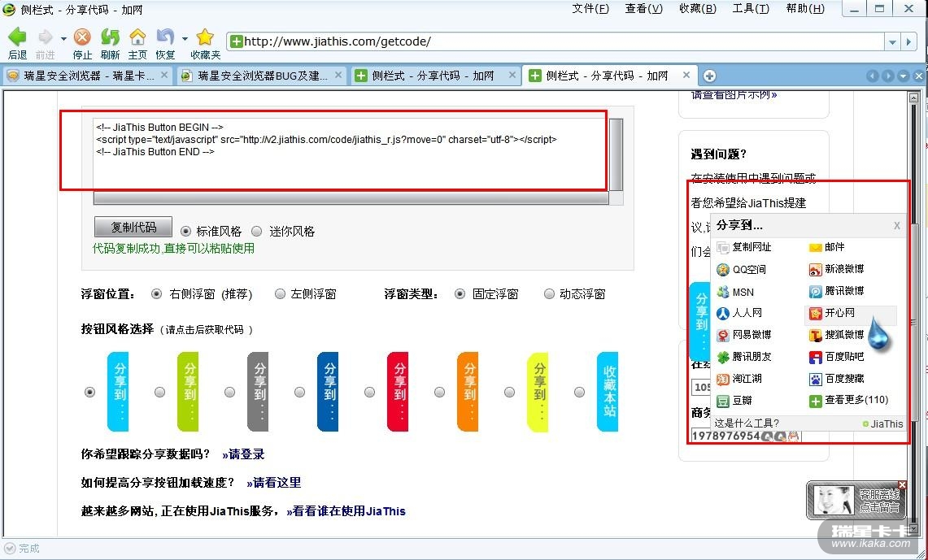Screen dimensions: 928x560
Task: Click the Restore (恢复) undo icon
Action: [166, 37]
